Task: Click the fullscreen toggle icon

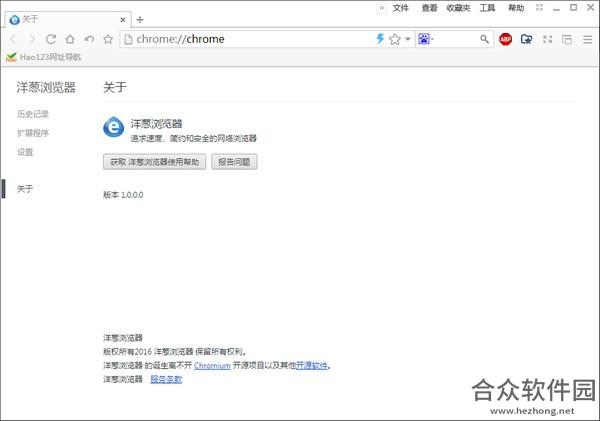Action: [x=548, y=39]
